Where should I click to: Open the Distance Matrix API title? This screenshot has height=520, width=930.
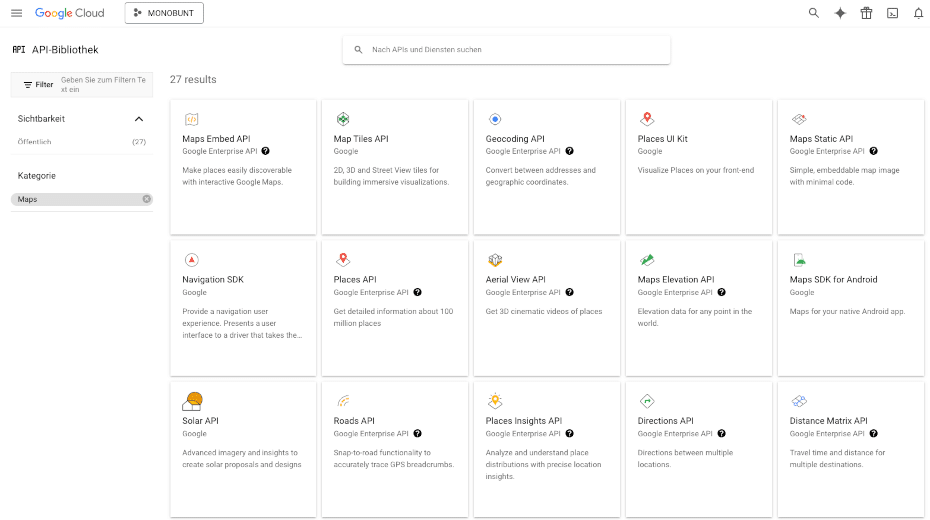[x=829, y=420]
